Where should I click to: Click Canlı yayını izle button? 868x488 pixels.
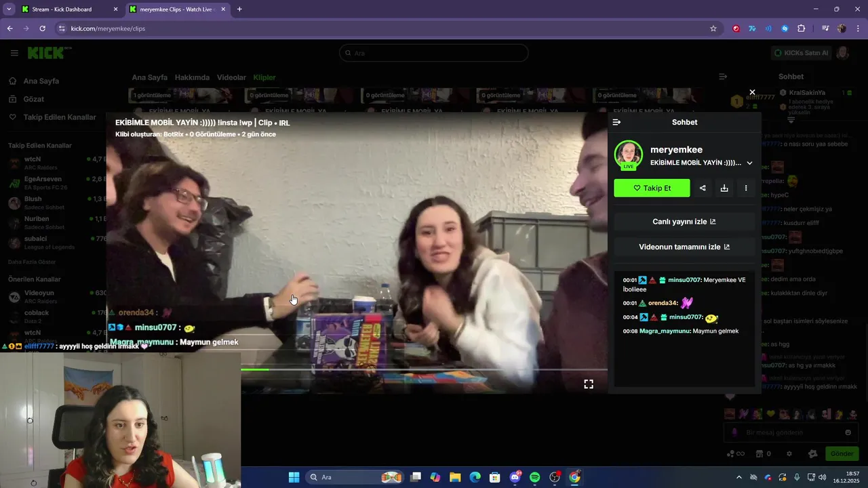[x=684, y=222]
